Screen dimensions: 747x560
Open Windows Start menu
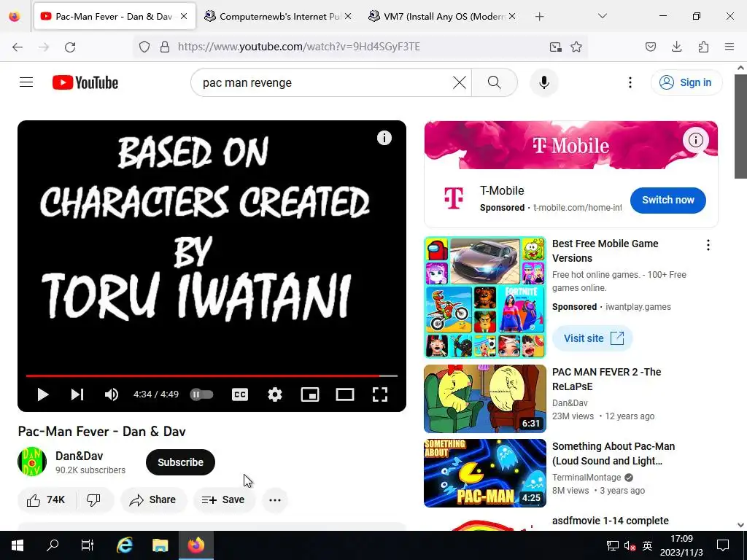[x=18, y=545]
